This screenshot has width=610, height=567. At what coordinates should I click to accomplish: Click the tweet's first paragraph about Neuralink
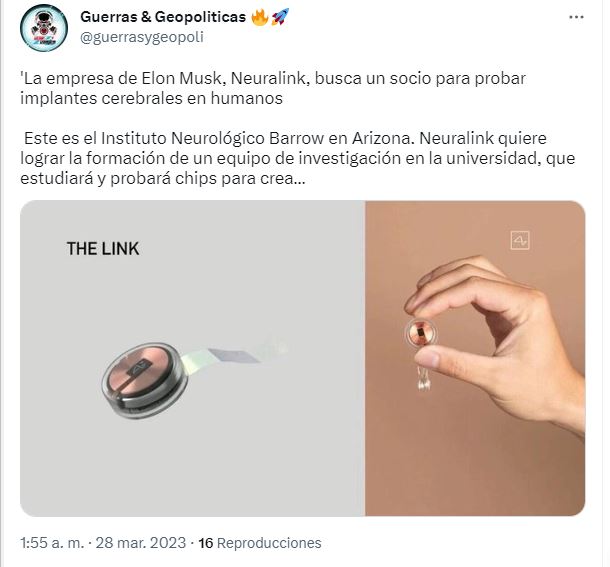[273, 88]
